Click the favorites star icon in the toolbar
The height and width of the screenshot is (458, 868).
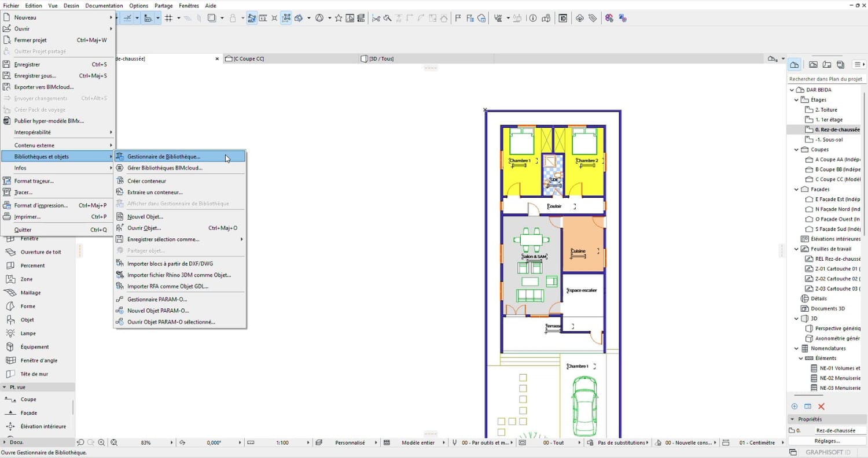[339, 18]
